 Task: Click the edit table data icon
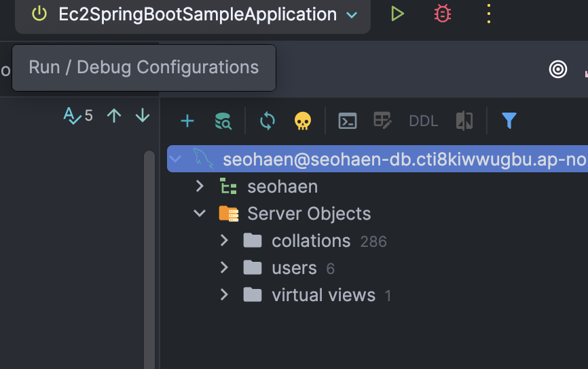382,121
